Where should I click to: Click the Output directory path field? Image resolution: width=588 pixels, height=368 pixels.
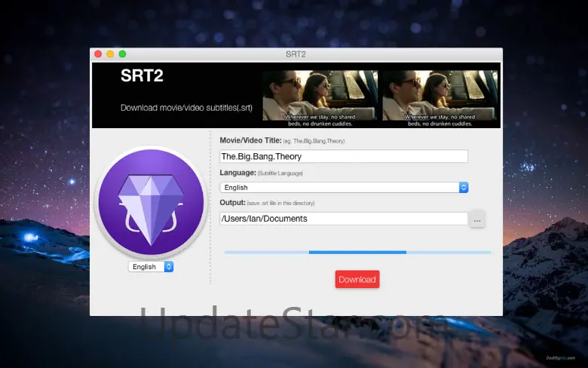tap(343, 219)
